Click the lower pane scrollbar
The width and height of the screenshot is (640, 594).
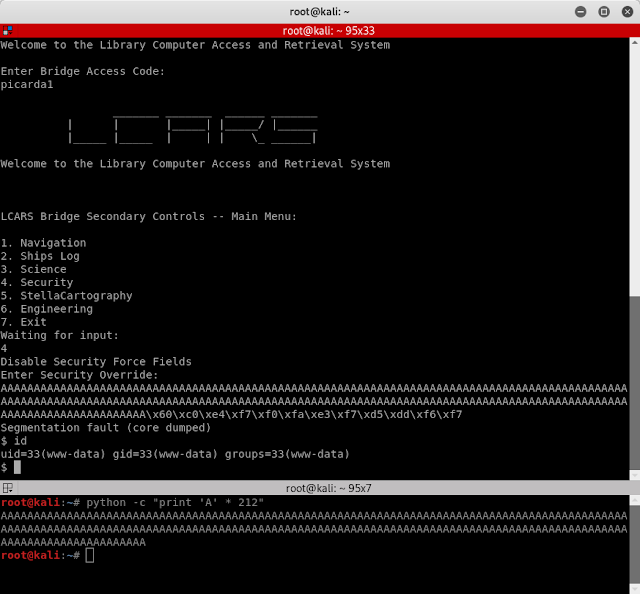pyautogui.click(x=635, y=544)
